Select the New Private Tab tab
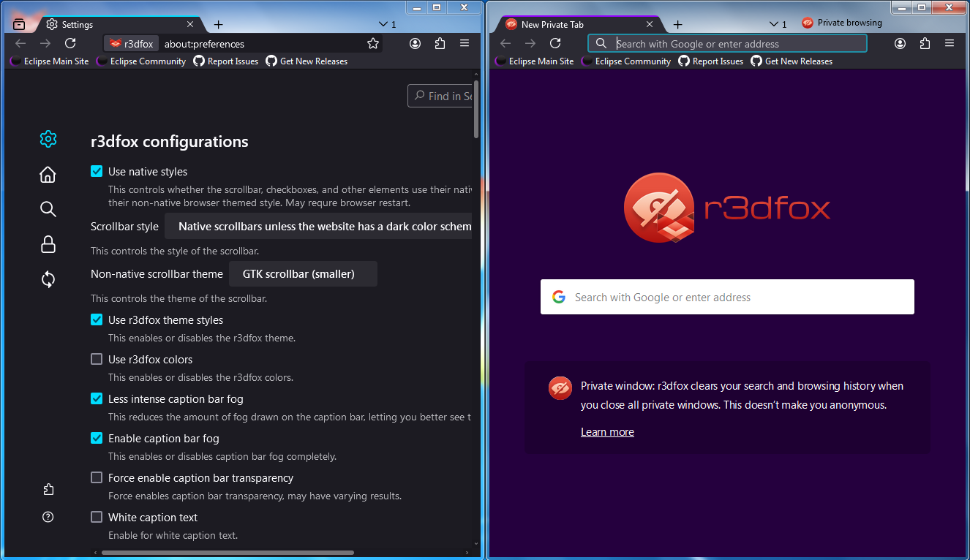 (580, 24)
